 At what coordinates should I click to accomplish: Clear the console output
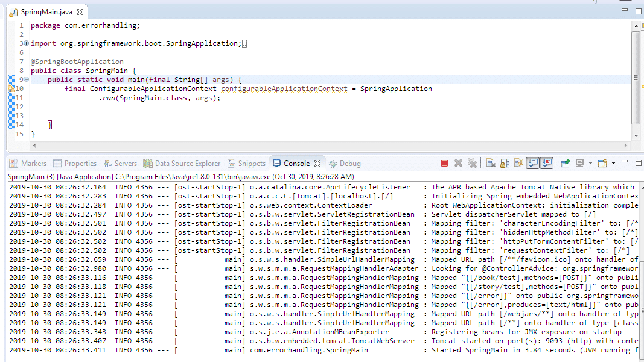coord(491,163)
